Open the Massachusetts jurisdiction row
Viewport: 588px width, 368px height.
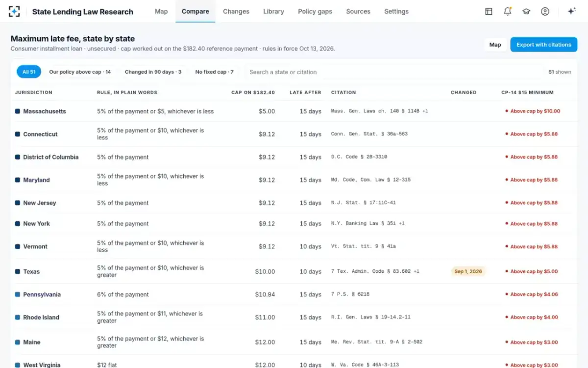[294, 111]
